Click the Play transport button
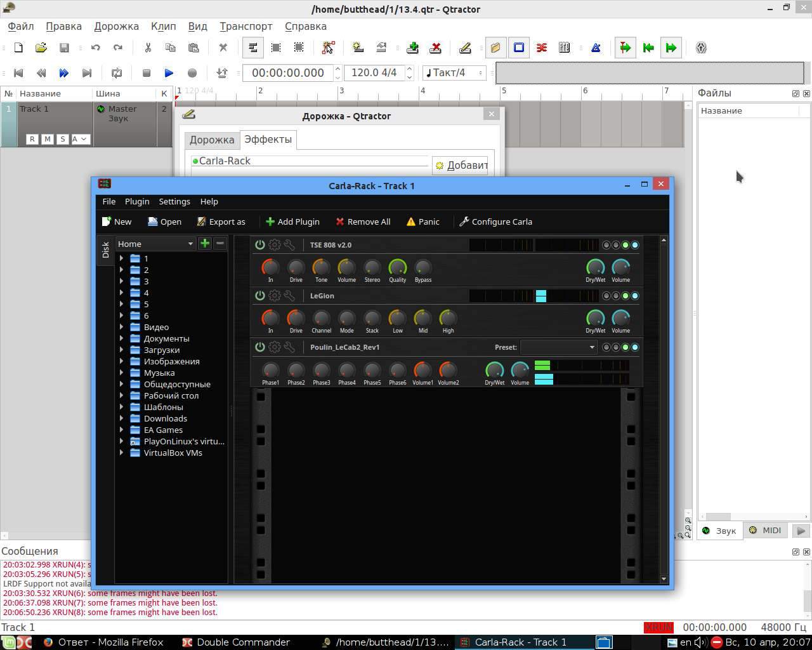The width and height of the screenshot is (812, 650). point(169,73)
